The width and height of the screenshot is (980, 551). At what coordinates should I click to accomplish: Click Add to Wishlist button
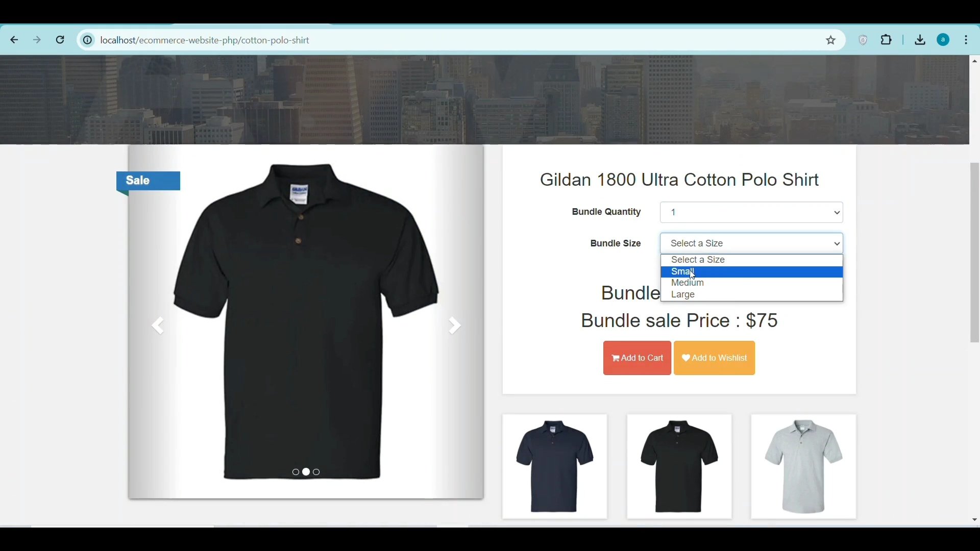714,358
